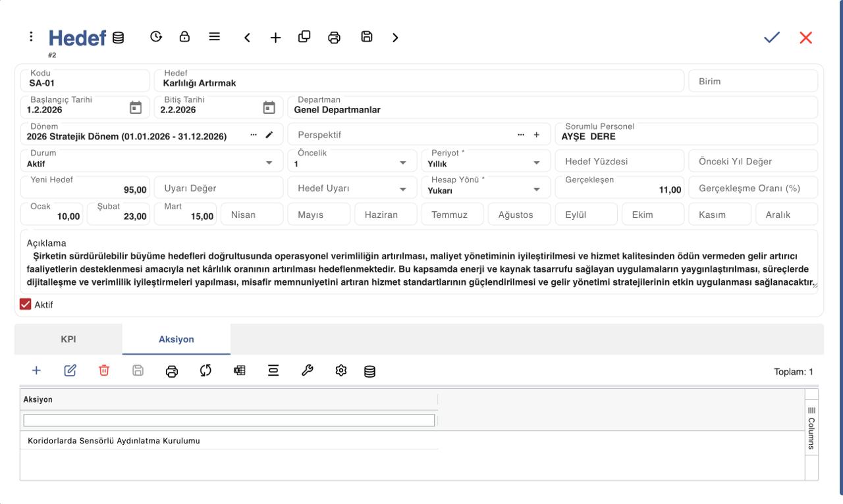Expand the Durum dropdown
This screenshot has width=843, height=504.
pos(269,163)
